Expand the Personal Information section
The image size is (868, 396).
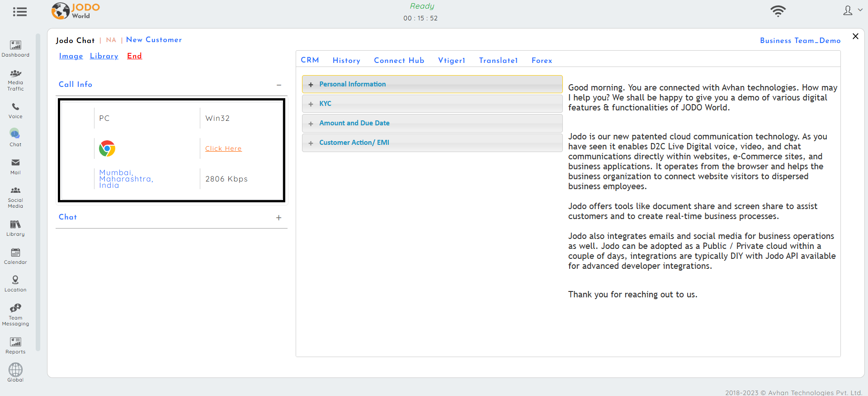(x=432, y=84)
